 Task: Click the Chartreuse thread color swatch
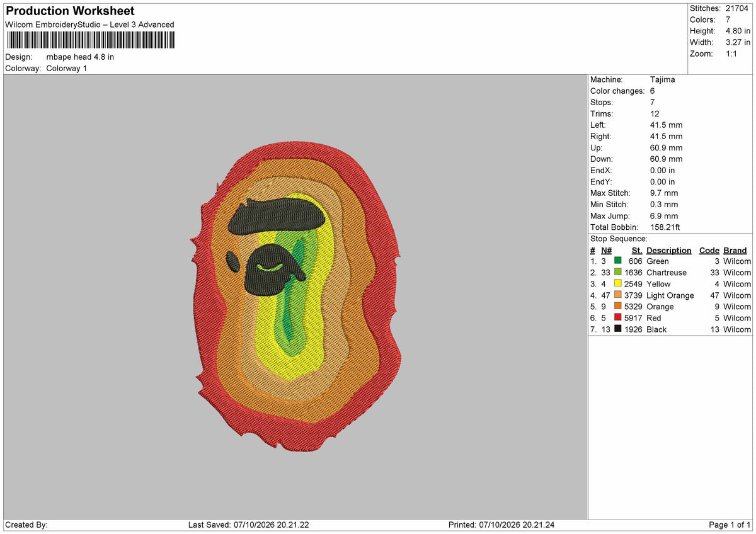click(618, 273)
